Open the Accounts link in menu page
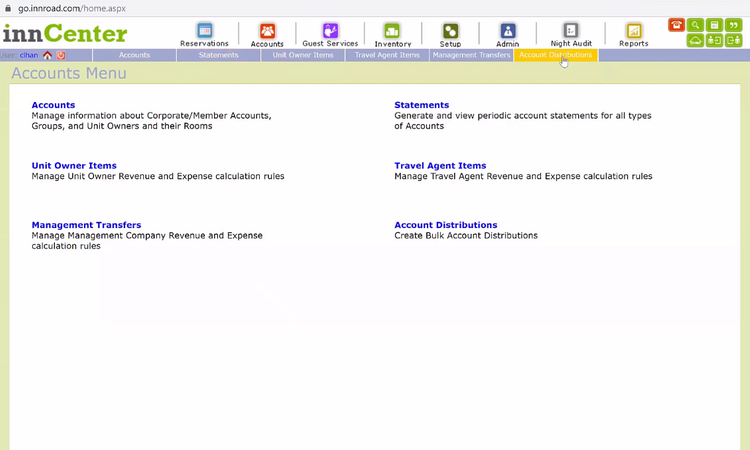Viewport: 750px width, 450px height. (53, 105)
